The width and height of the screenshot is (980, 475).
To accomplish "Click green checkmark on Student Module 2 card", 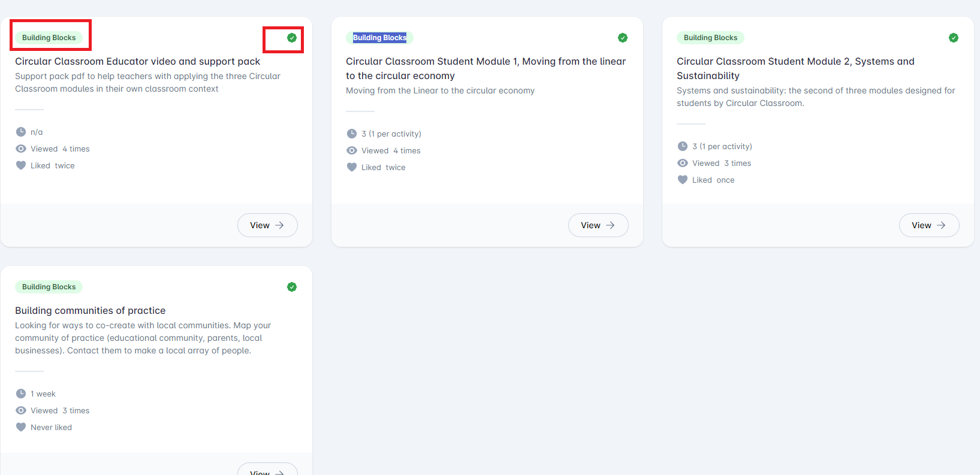I will pyautogui.click(x=954, y=38).
